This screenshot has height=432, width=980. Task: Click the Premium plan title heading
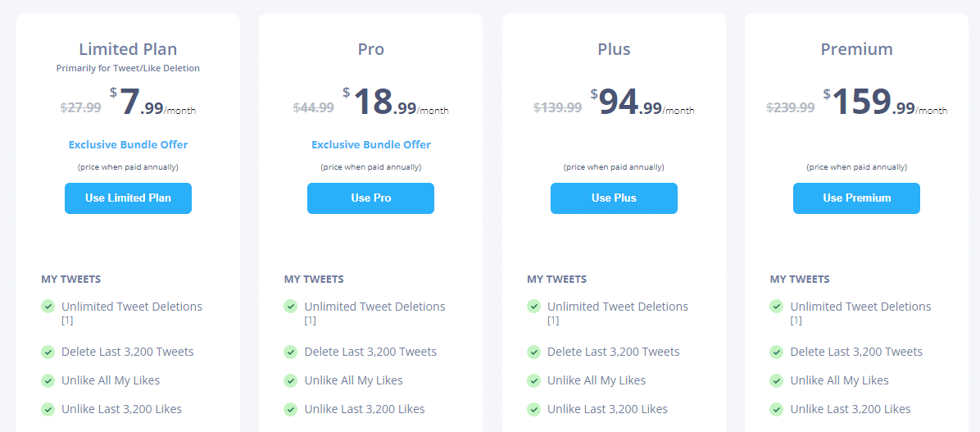coord(856,48)
